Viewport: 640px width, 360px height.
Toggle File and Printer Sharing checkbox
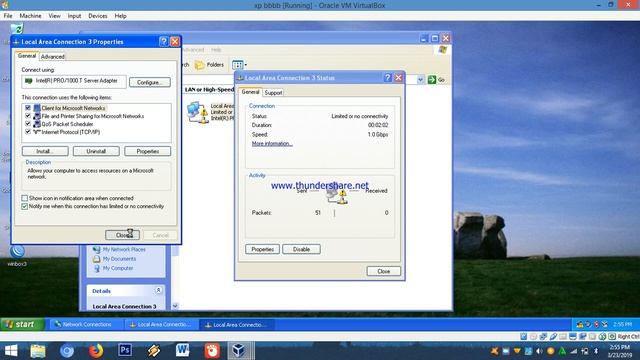pos(28,116)
